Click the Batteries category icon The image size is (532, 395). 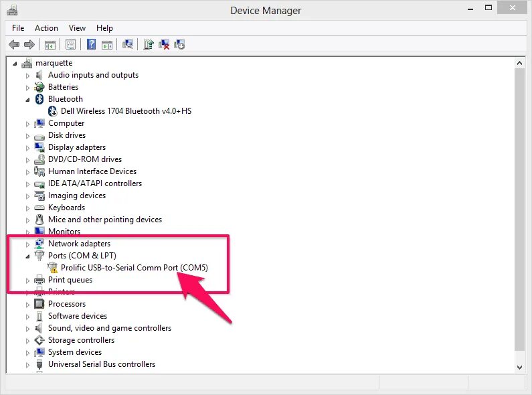pos(39,87)
